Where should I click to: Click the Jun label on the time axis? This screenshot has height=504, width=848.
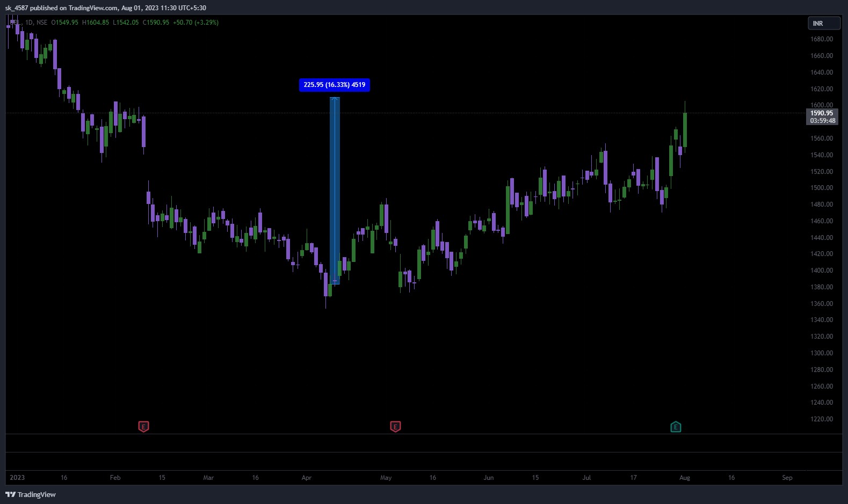[x=489, y=478]
